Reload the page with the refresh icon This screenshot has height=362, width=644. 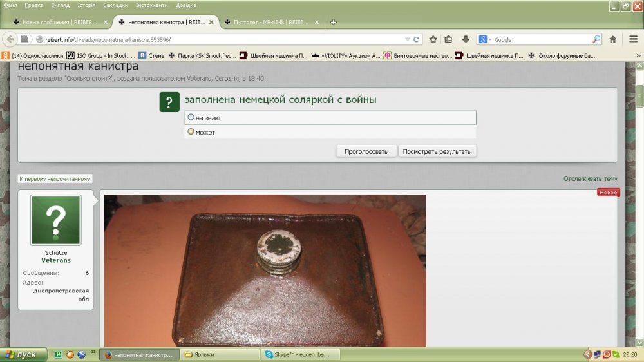[417, 39]
